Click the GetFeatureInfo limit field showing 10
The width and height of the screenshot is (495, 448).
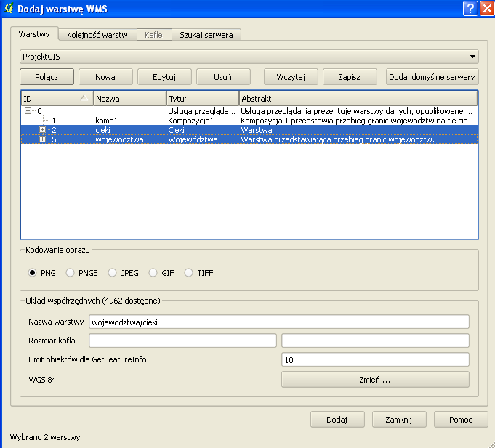click(375, 359)
